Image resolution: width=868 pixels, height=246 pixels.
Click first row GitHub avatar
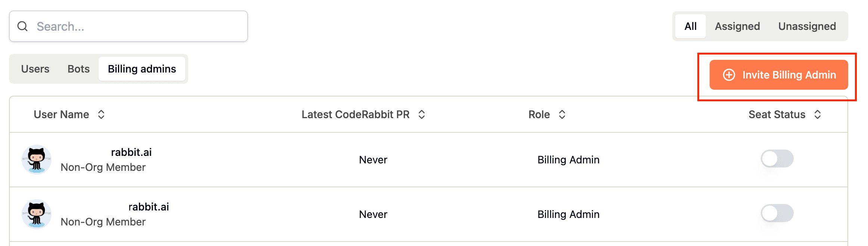pyautogui.click(x=37, y=160)
